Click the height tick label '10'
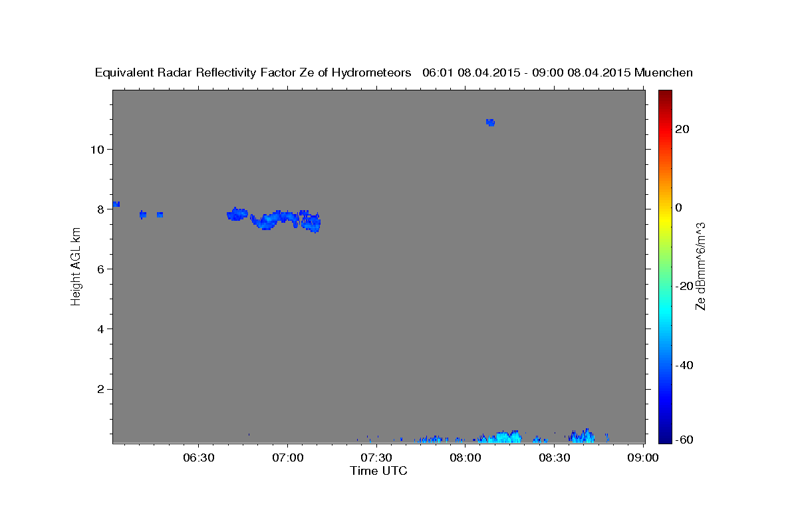Image resolution: width=798 pixels, height=532 pixels. [x=98, y=149]
